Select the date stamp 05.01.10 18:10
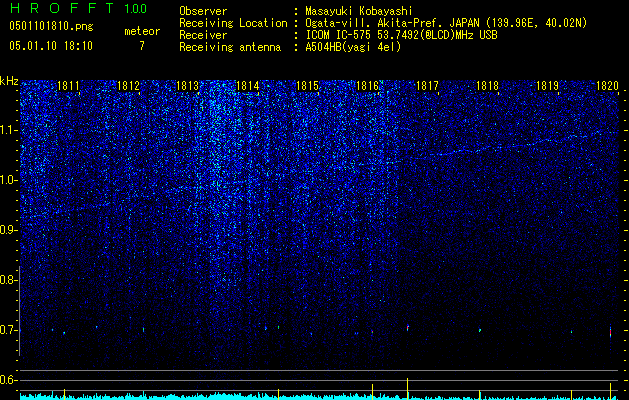This screenshot has width=629, height=400. coord(51,46)
